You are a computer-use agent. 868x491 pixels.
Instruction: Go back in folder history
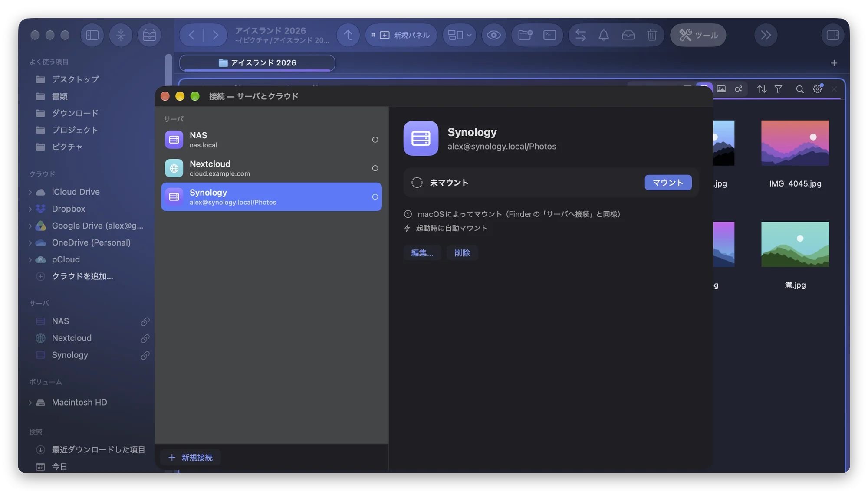point(191,35)
